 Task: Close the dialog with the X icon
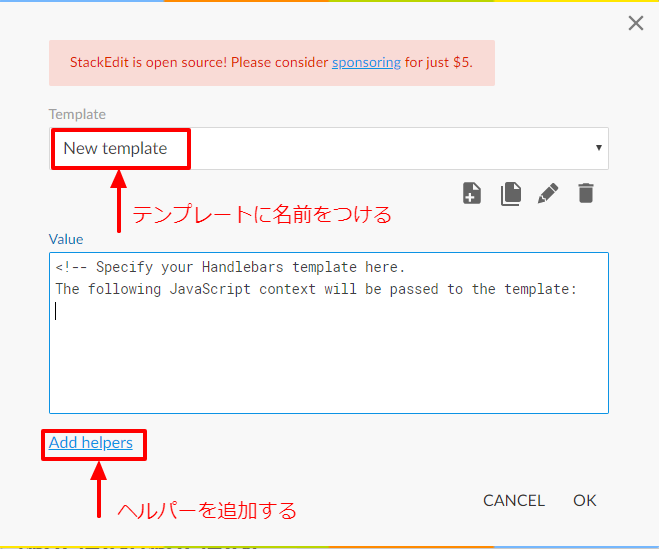click(x=636, y=23)
